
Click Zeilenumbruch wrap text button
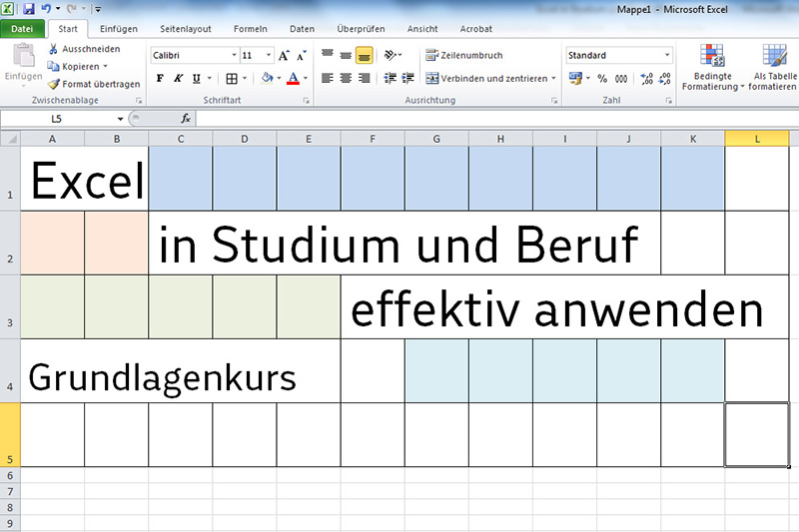point(464,55)
